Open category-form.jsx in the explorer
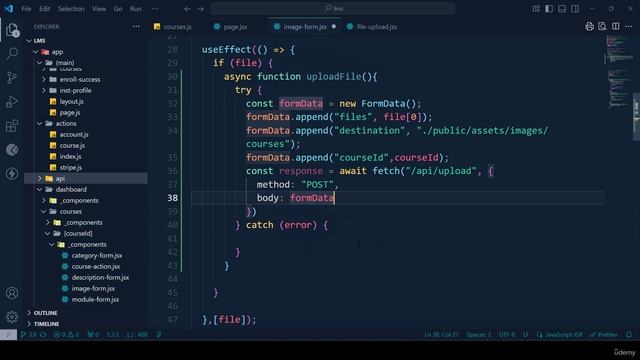 97,256
